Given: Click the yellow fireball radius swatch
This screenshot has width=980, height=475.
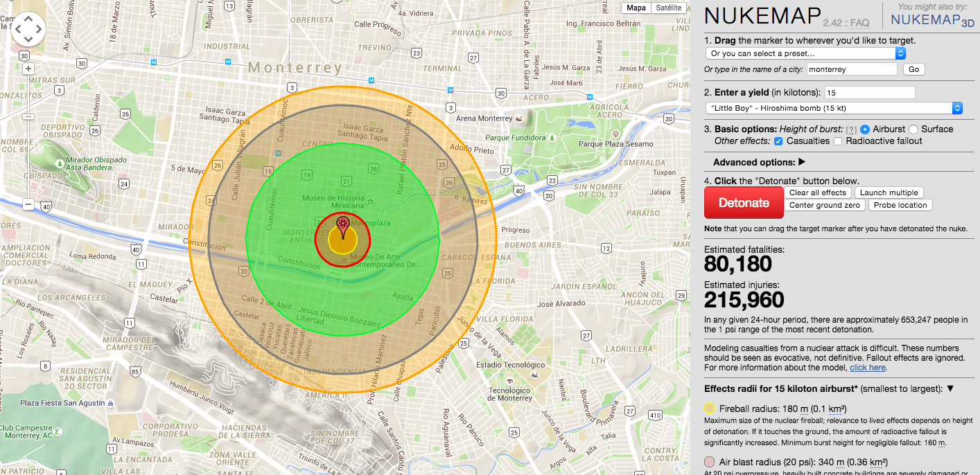Looking at the screenshot, I should 710,409.
